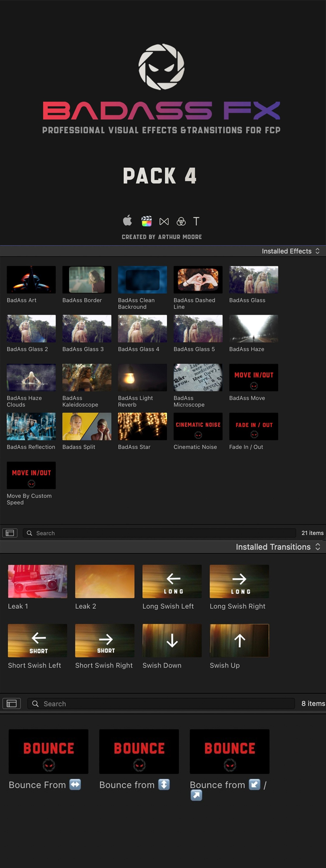Select the BadAss Dashed Line effect

198,279
